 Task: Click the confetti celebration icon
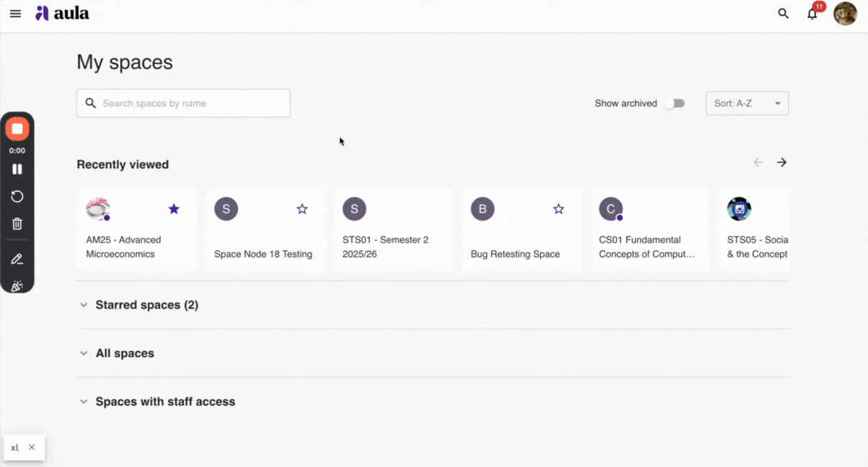(x=17, y=285)
